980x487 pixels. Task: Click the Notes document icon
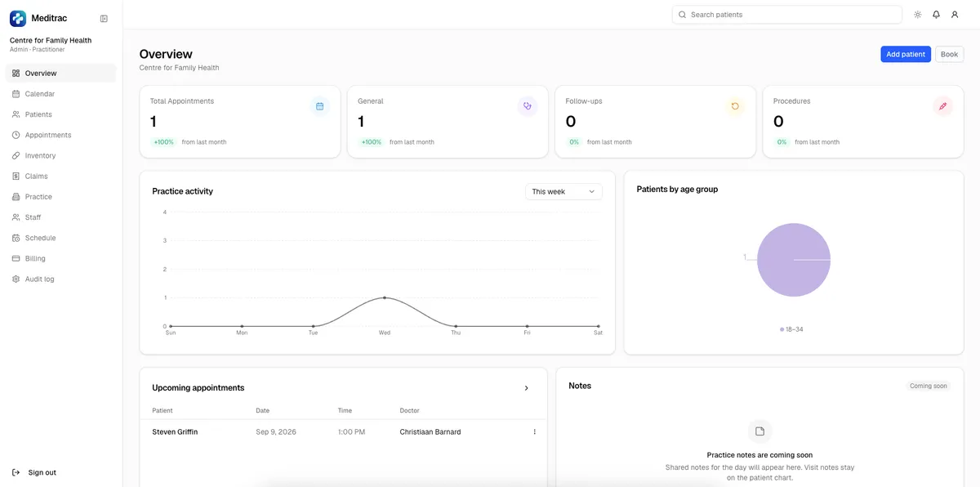pyautogui.click(x=759, y=431)
